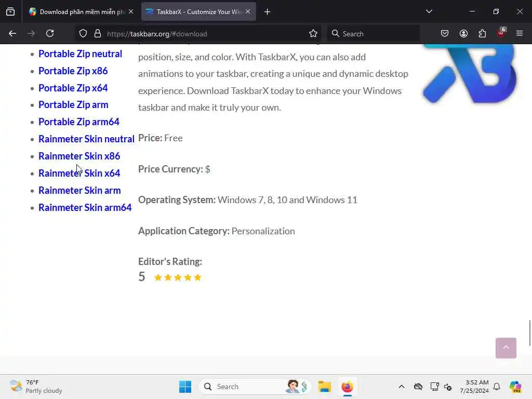
Task: Open Firefox View icon at top left
Action: 10,12
